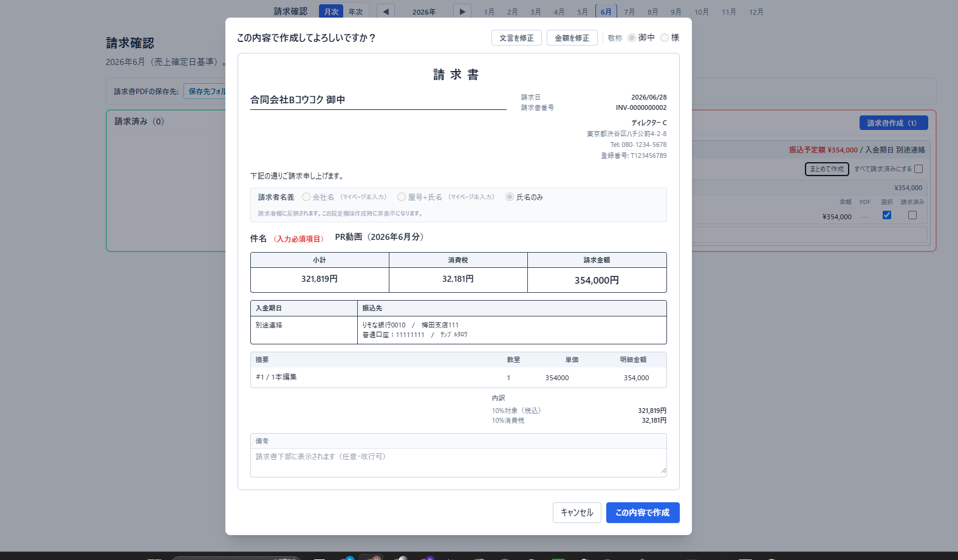Click subtotal 321,819円 cell
The image size is (958, 560).
320,279
